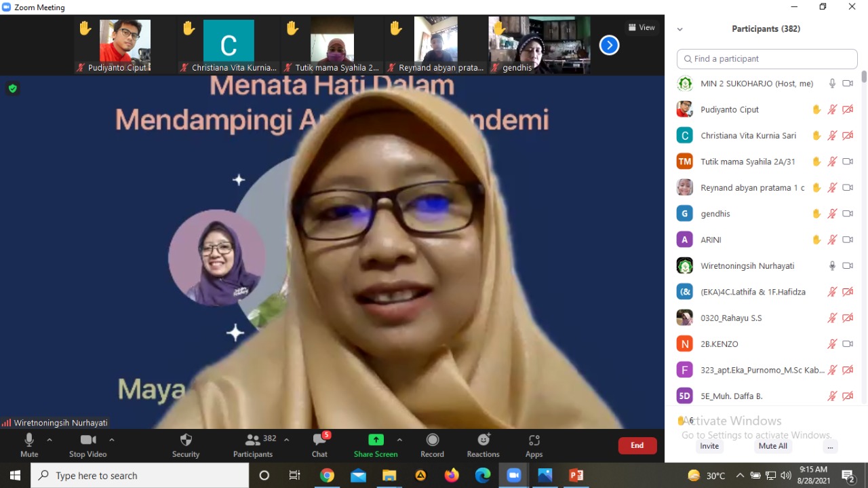The width and height of the screenshot is (868, 488).
Task: Open video options arrow beside Stop Video
Action: [x=112, y=440]
